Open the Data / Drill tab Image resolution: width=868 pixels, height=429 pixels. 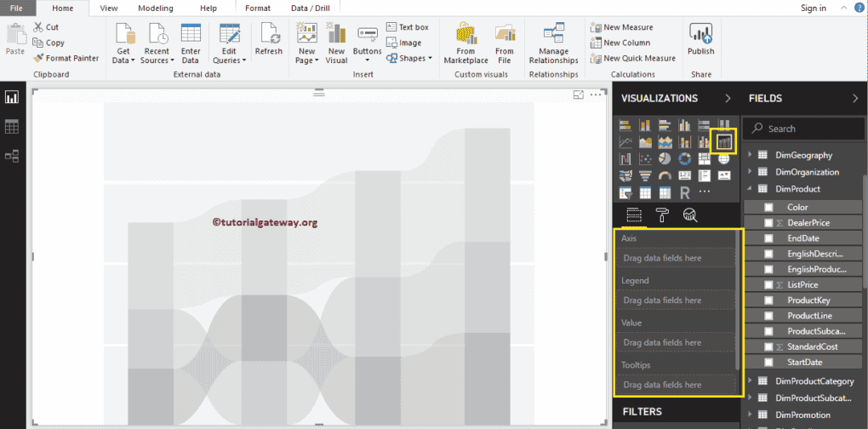coord(311,9)
